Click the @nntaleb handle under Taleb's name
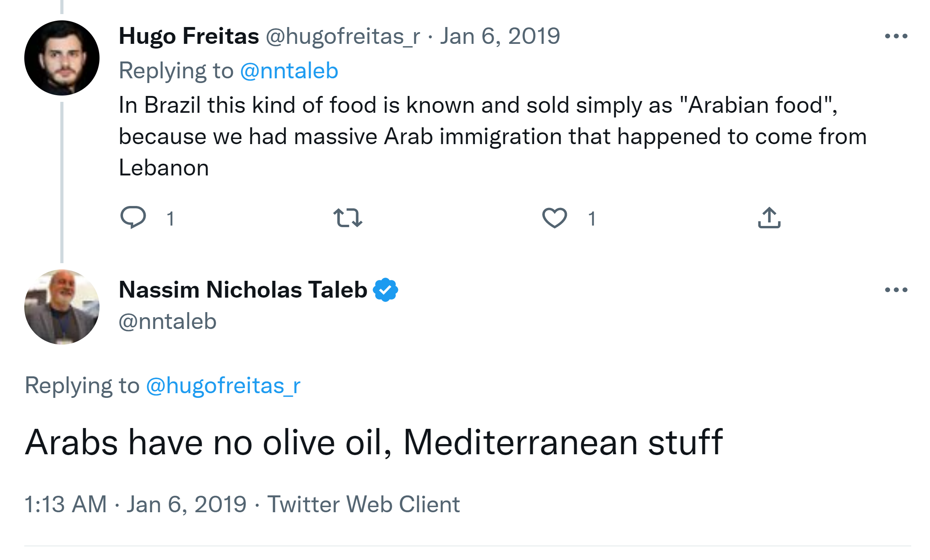 click(168, 322)
